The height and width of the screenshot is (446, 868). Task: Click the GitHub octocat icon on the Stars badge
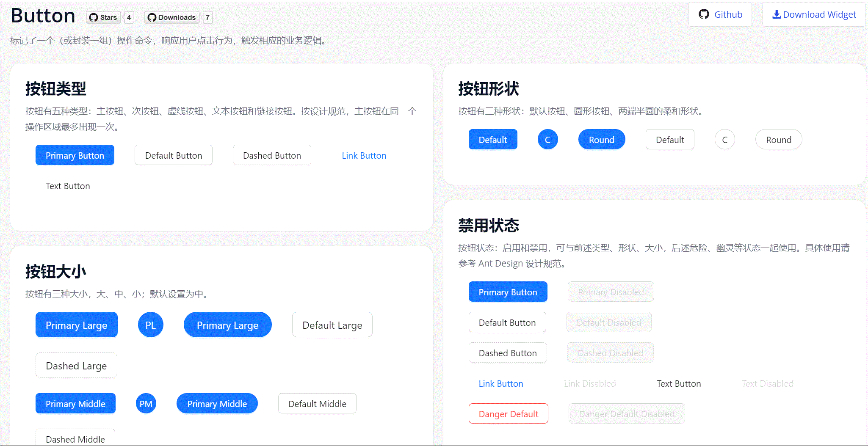pyautogui.click(x=94, y=17)
